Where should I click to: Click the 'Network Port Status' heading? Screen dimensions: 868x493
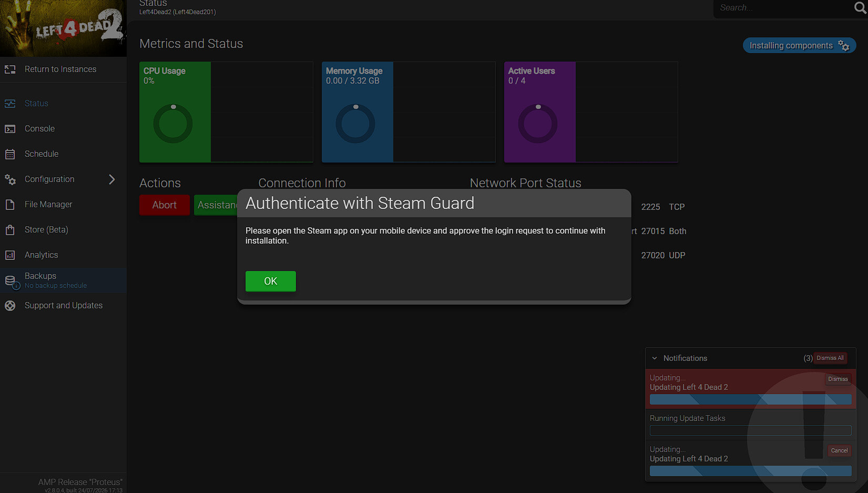point(526,183)
